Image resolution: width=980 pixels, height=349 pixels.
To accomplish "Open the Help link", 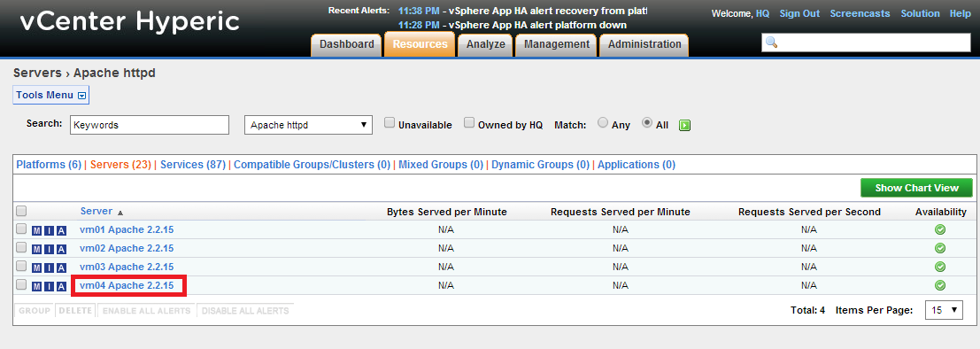I will (x=960, y=14).
